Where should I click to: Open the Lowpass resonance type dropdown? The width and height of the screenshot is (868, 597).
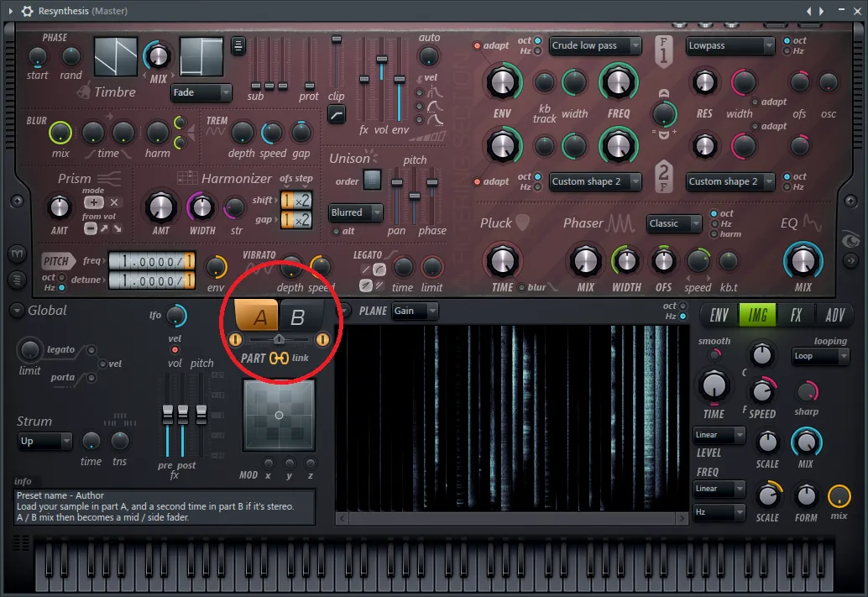pyautogui.click(x=730, y=45)
